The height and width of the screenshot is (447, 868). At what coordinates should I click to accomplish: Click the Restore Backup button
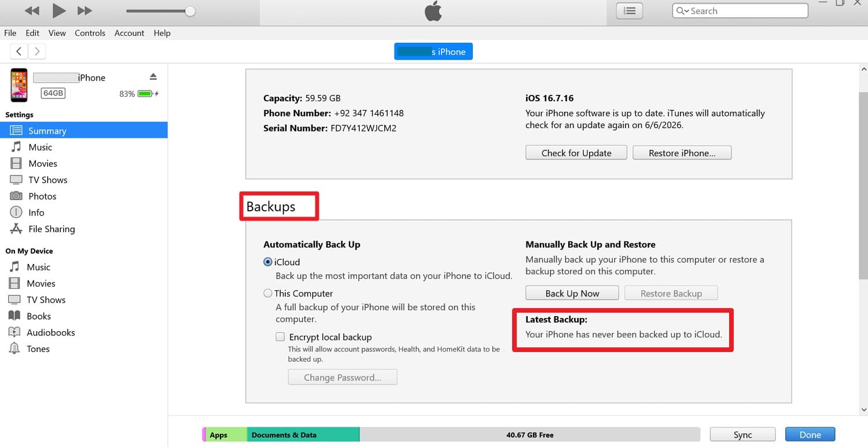tap(671, 293)
